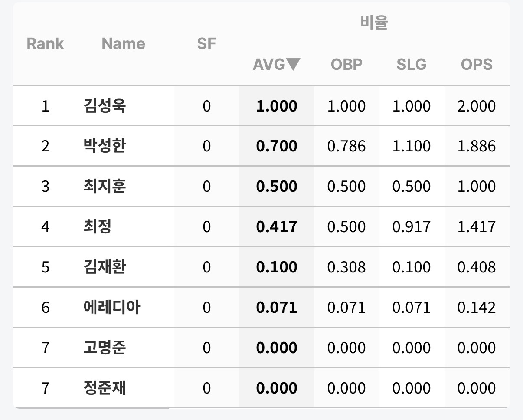Click the Name column header
This screenshot has height=420, width=523.
tap(123, 44)
